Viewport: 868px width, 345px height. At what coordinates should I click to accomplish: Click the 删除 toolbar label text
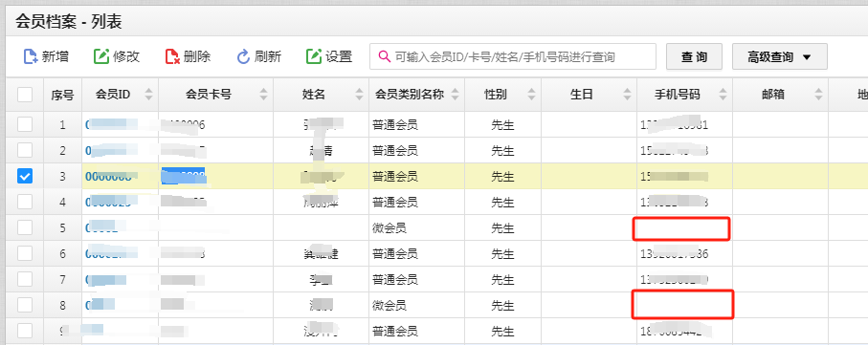(198, 56)
